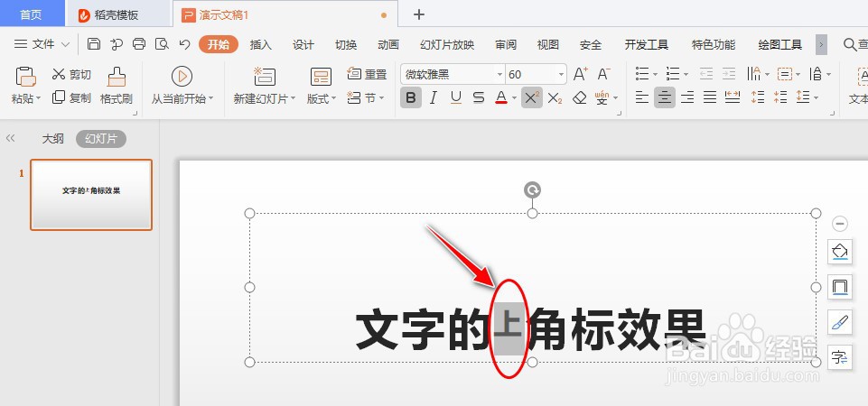Open the 幻灯片放映 Slideshow tab
The image size is (868, 406).
(447, 45)
